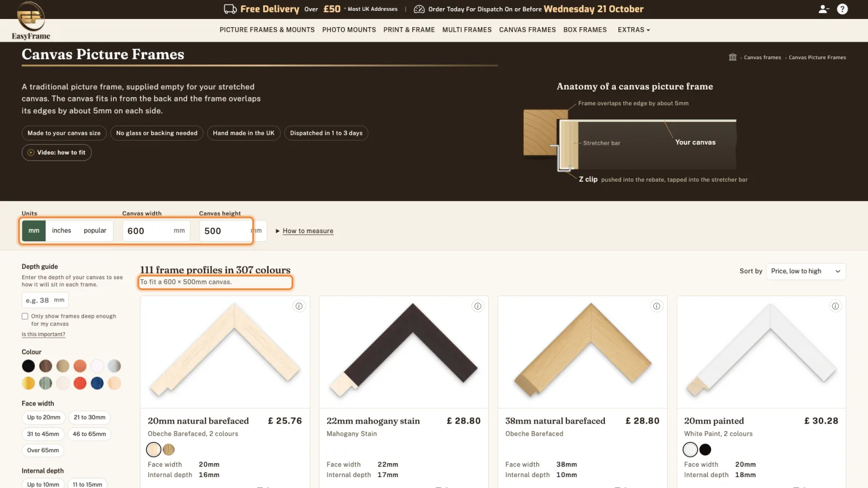Viewport: 868px width, 488px height.
Task: Go to Photo Mounts
Action: [x=349, y=30]
